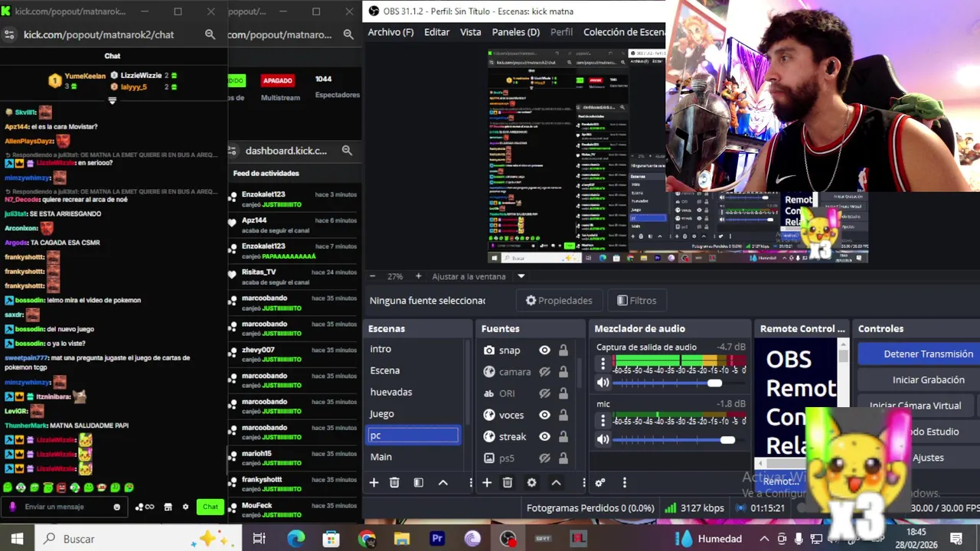Open Microsoft Edge from the taskbar

point(296,539)
